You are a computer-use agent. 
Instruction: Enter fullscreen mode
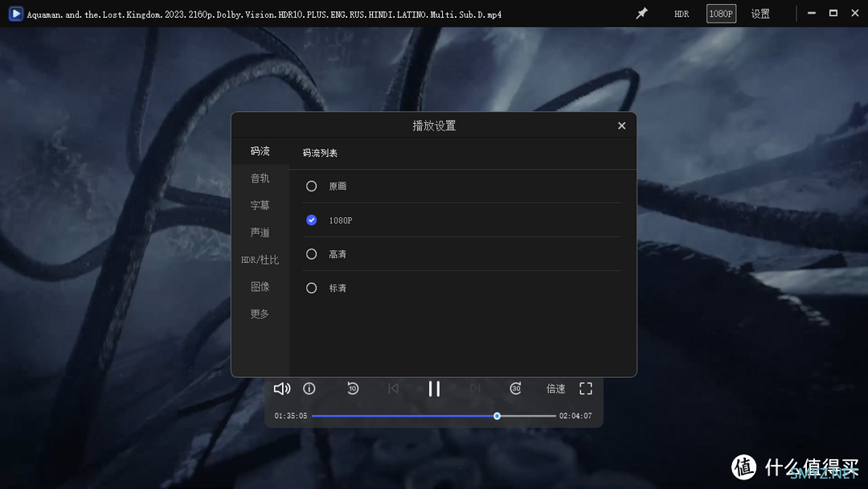pos(586,388)
